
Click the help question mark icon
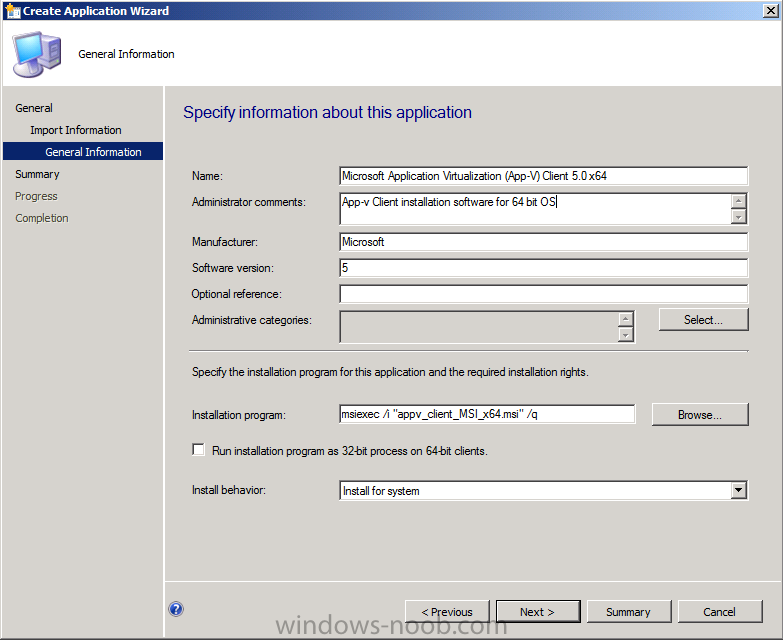click(176, 609)
